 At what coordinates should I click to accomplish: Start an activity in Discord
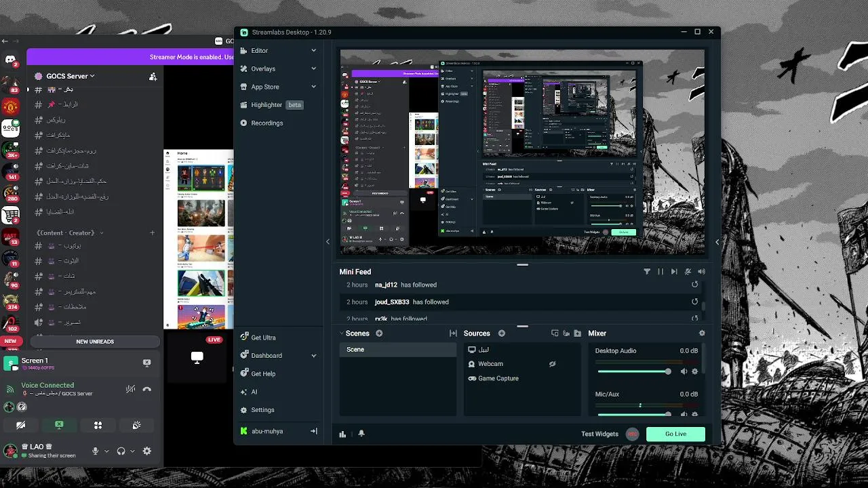click(x=98, y=425)
